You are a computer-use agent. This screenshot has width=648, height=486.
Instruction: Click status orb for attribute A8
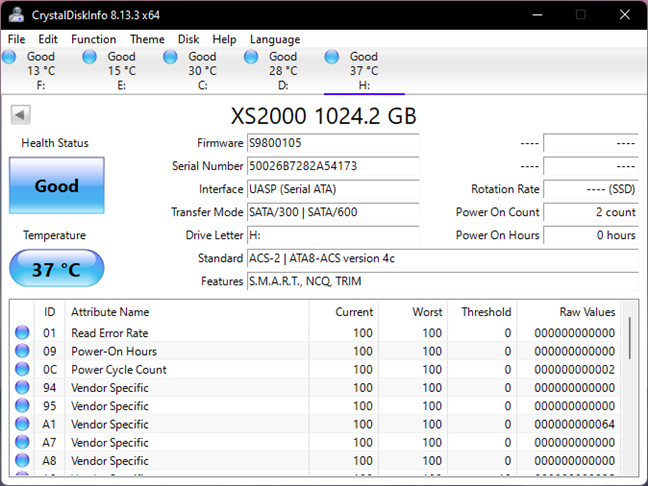tap(22, 460)
